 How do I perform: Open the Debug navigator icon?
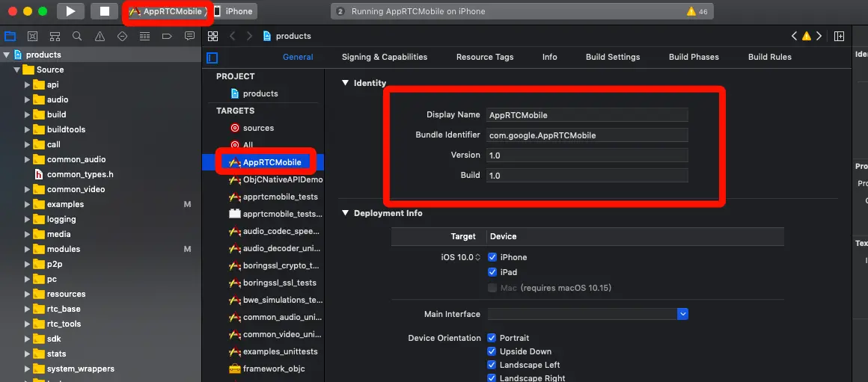coord(144,36)
